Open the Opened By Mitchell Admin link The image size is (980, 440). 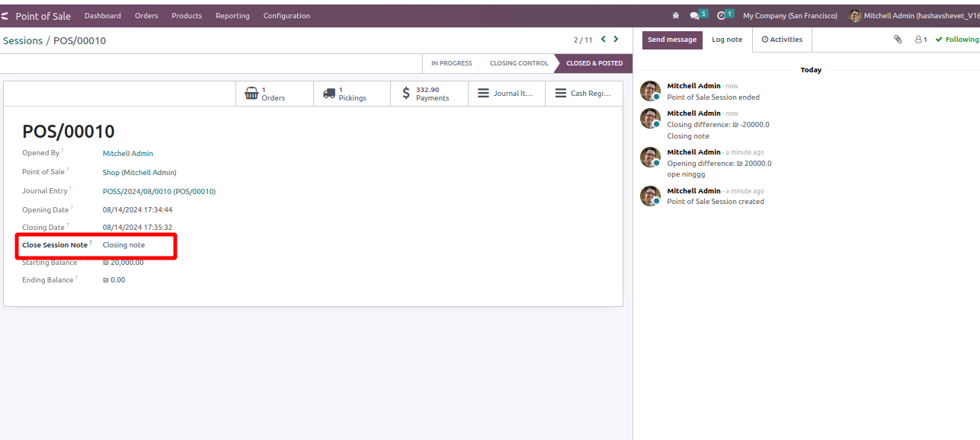point(128,154)
